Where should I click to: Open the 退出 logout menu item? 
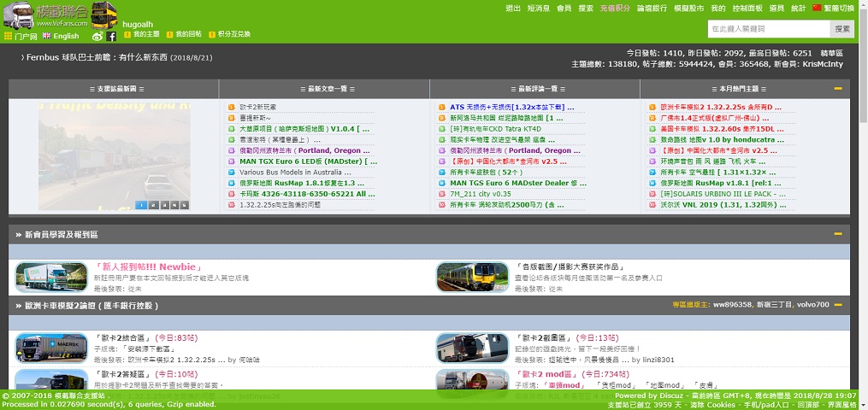click(x=513, y=9)
